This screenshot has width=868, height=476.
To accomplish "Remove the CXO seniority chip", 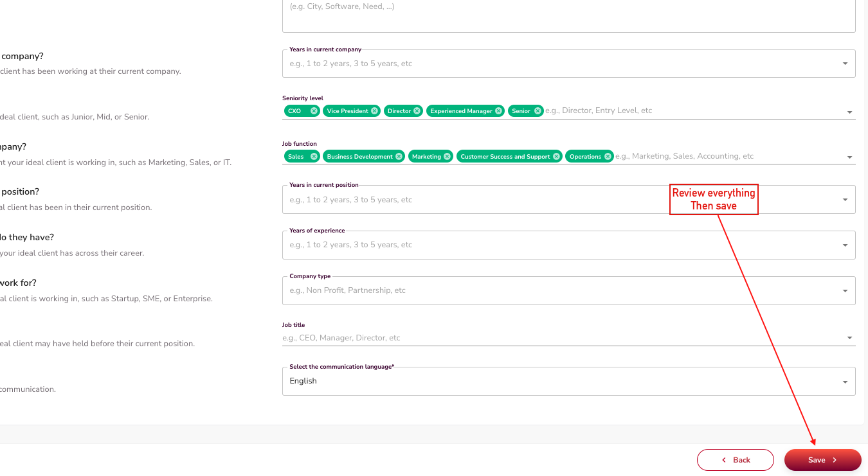I will pyautogui.click(x=314, y=111).
